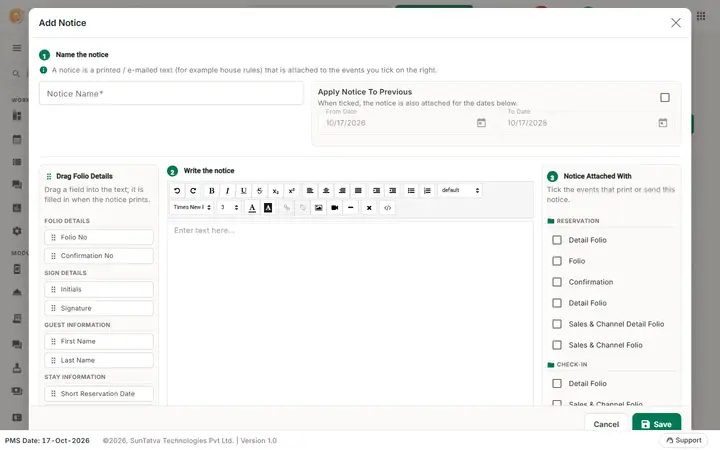The width and height of the screenshot is (720, 450).
Task: Insert a bulleted list
Action: [x=411, y=191]
